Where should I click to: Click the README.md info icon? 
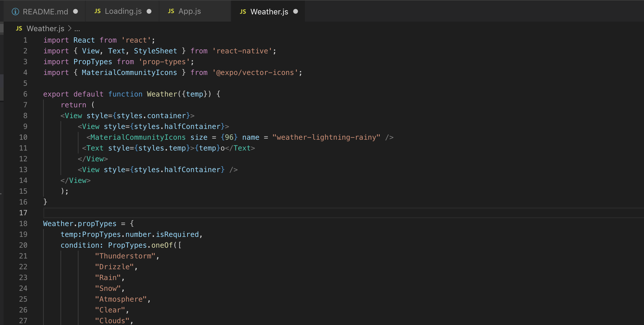(x=15, y=12)
